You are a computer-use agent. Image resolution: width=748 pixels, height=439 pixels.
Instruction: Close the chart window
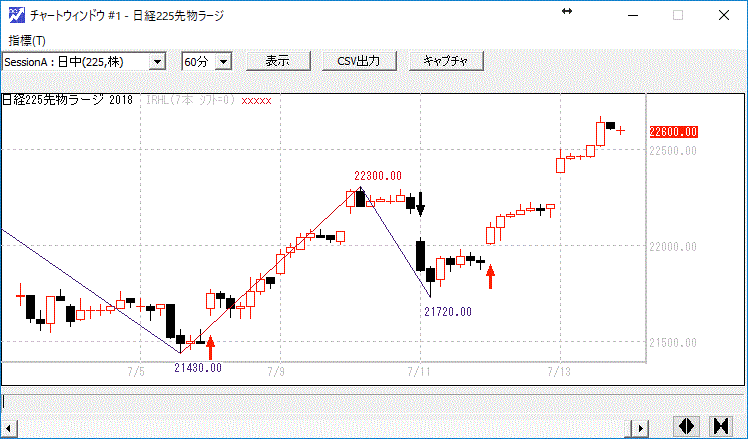tap(724, 15)
